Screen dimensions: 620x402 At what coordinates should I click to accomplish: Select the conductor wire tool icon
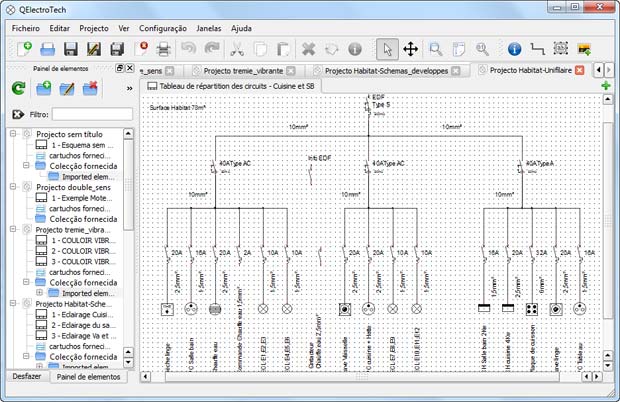(537, 48)
